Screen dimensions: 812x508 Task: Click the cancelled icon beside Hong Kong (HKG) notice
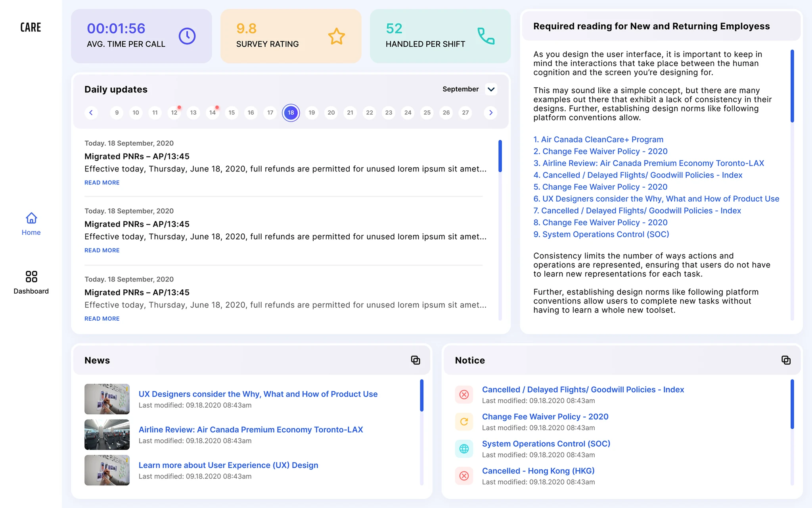click(464, 475)
